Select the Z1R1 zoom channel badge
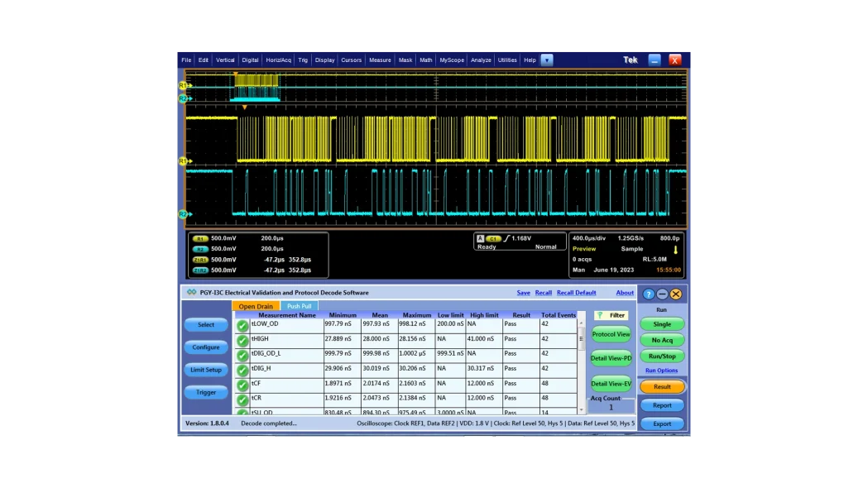868x488 pixels. tap(200, 260)
